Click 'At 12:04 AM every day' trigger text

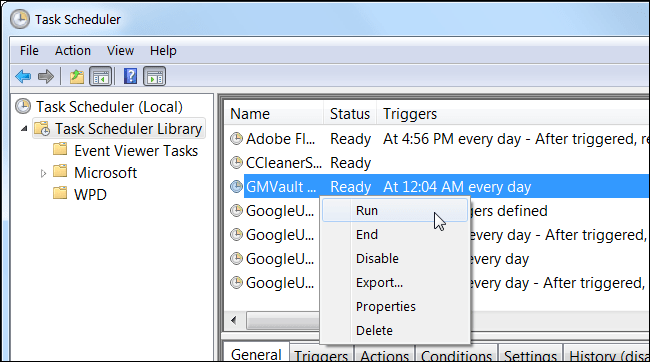coord(457,187)
